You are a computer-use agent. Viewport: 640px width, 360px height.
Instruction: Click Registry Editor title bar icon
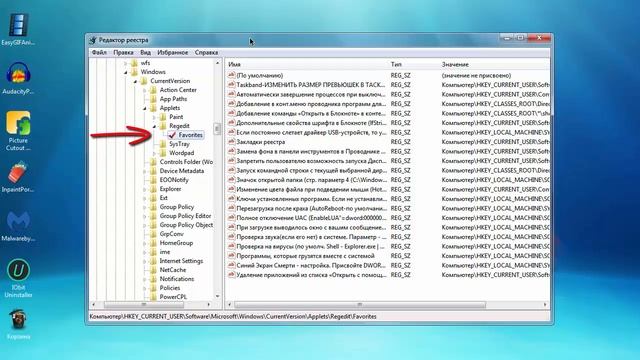click(x=93, y=40)
